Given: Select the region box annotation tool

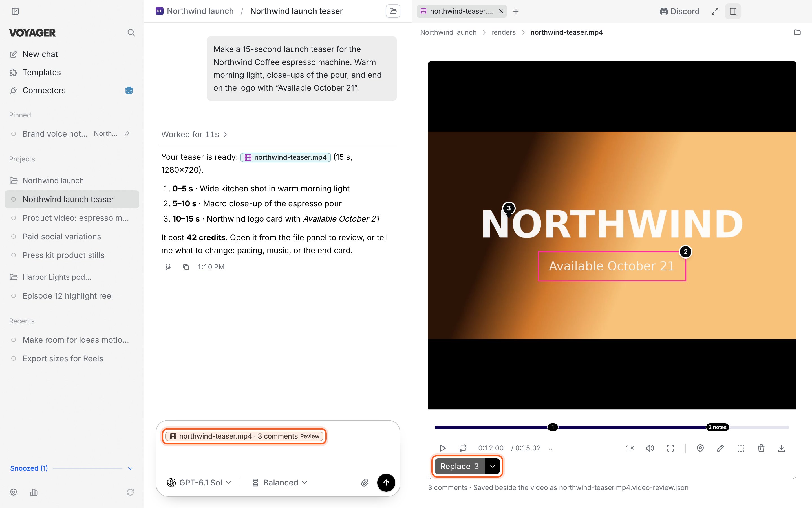Looking at the screenshot, I should pos(741,448).
